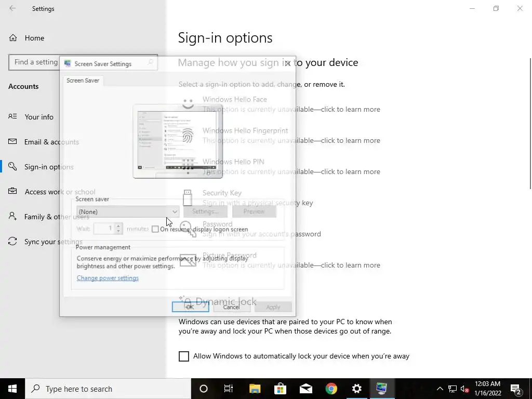Viewport: 532px width, 399px height.
Task: Open Change power settings link
Action: [108, 278]
